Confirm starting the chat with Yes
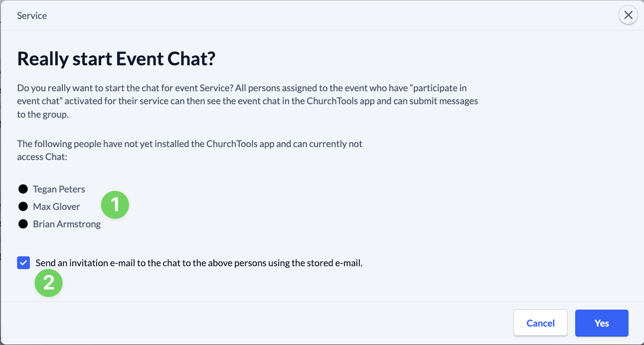The height and width of the screenshot is (345, 644). coord(601,323)
